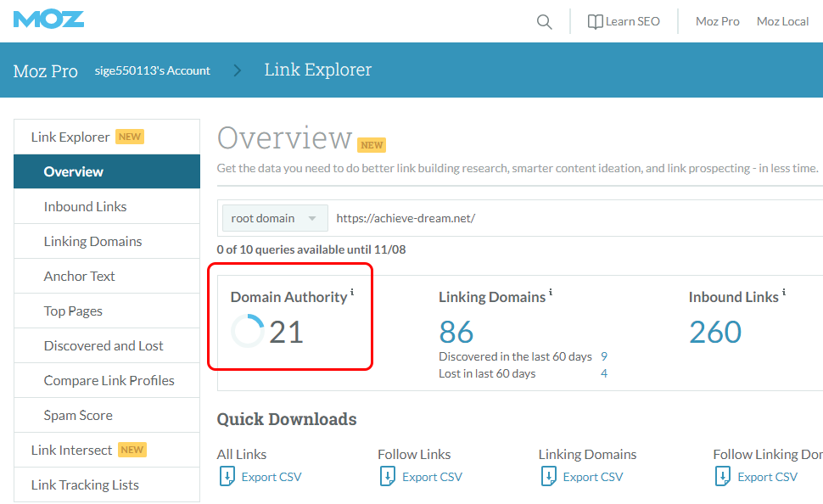
Task: Click the Overview page heading
Action: (x=284, y=138)
